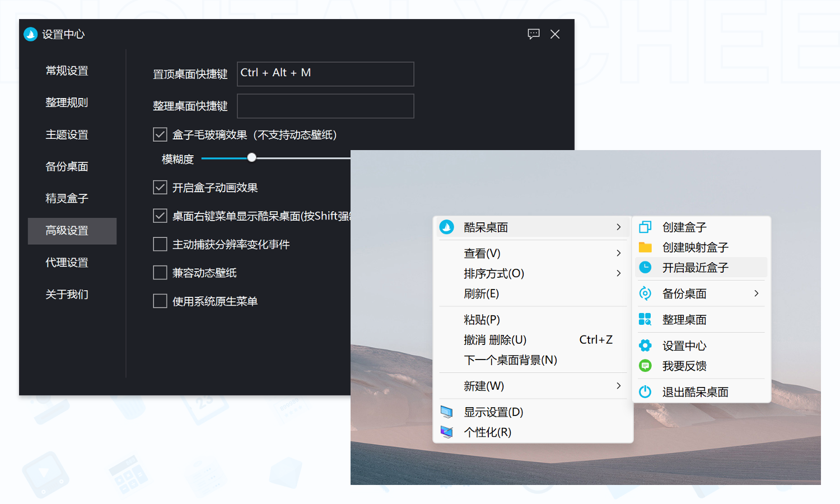
Task: Click the 我要反馈 feedback icon
Action: (x=645, y=366)
